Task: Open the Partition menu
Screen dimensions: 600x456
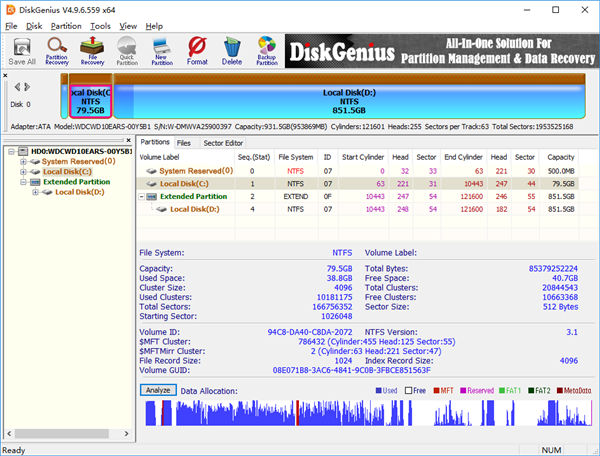Action: coord(66,25)
